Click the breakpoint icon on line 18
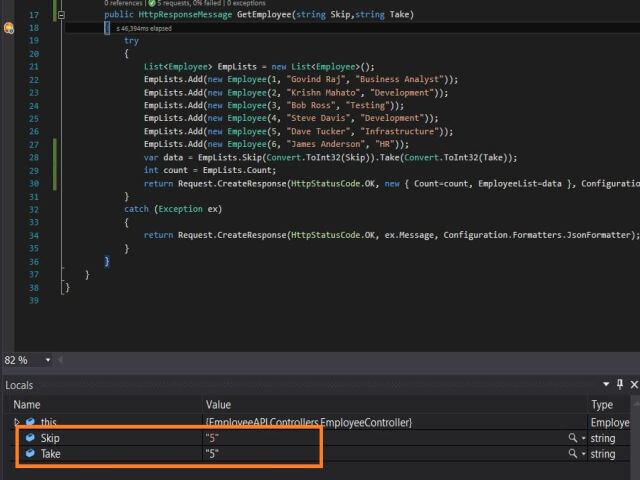This screenshot has height=480, width=640. (x=8, y=28)
